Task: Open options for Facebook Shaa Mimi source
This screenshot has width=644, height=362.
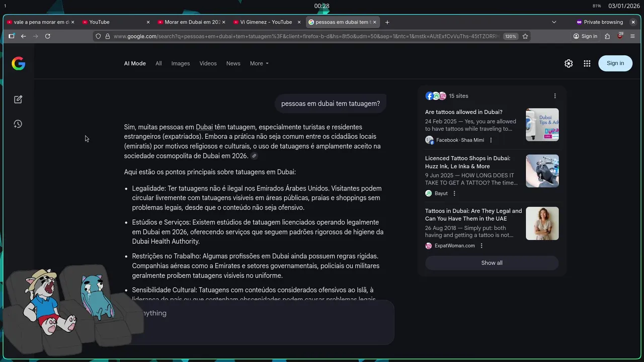Action: (491, 140)
